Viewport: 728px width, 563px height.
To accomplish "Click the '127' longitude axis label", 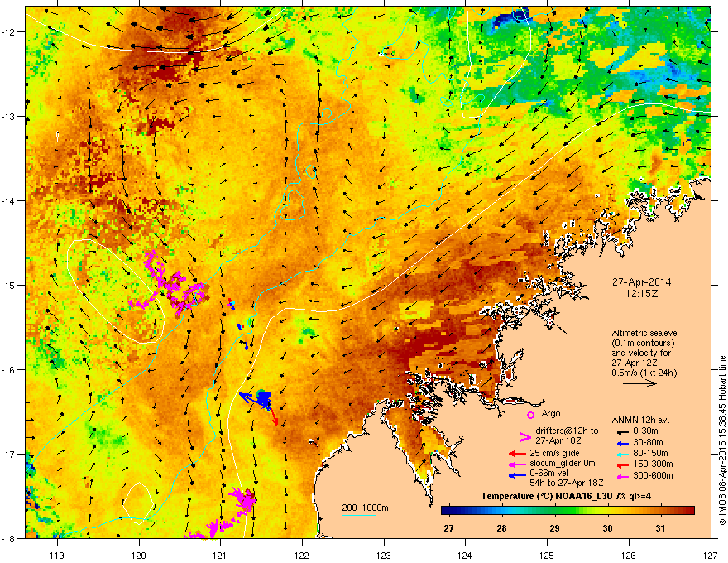I will pos(711,555).
